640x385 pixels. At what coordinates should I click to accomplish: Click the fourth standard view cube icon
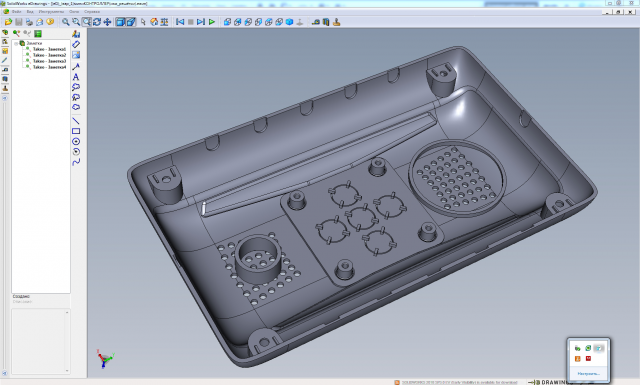pyautogui.click(x=258, y=22)
